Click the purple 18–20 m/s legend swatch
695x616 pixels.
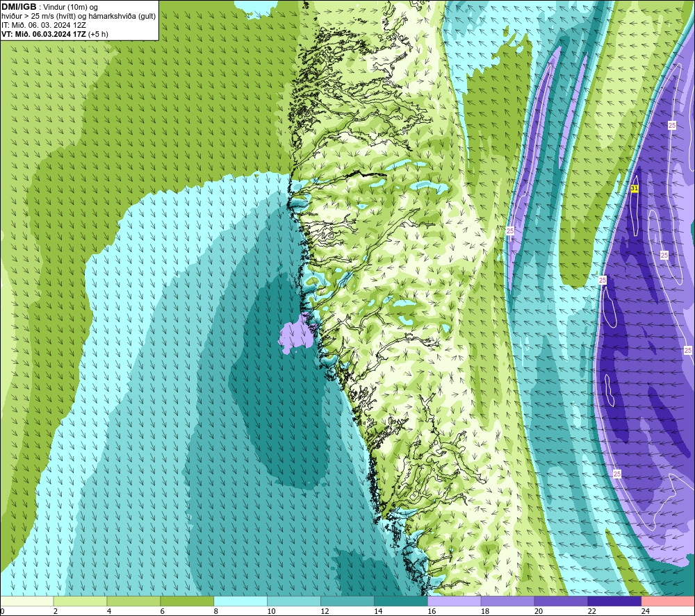(x=507, y=601)
